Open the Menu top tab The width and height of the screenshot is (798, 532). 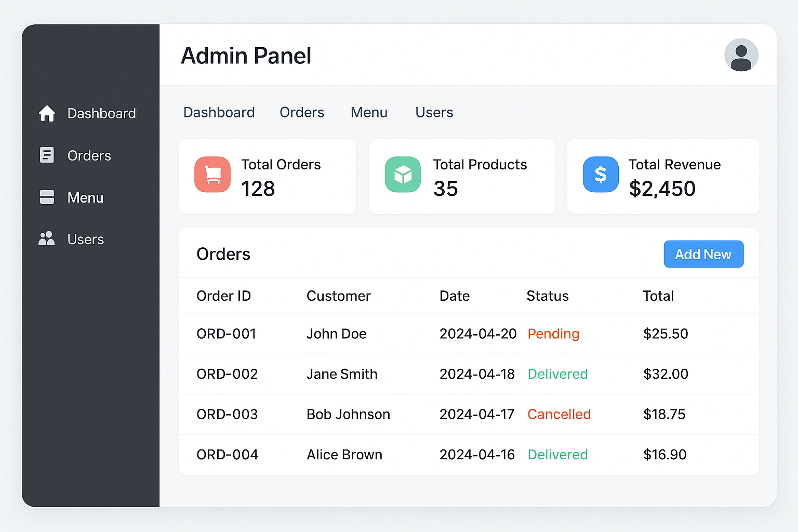coord(369,112)
